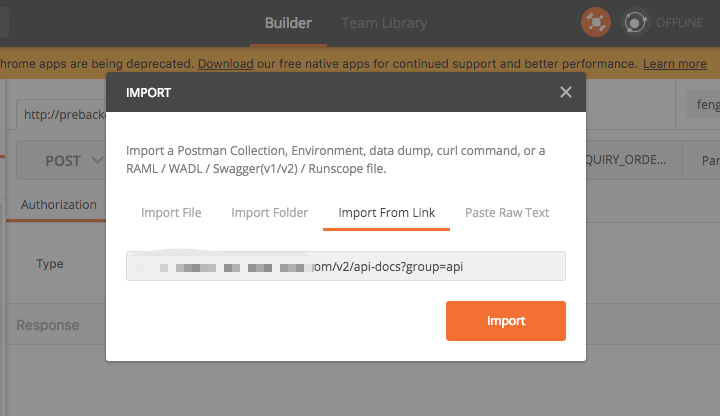The width and height of the screenshot is (720, 416).
Task: Click the Download link in banner
Action: pyautogui.click(x=225, y=64)
